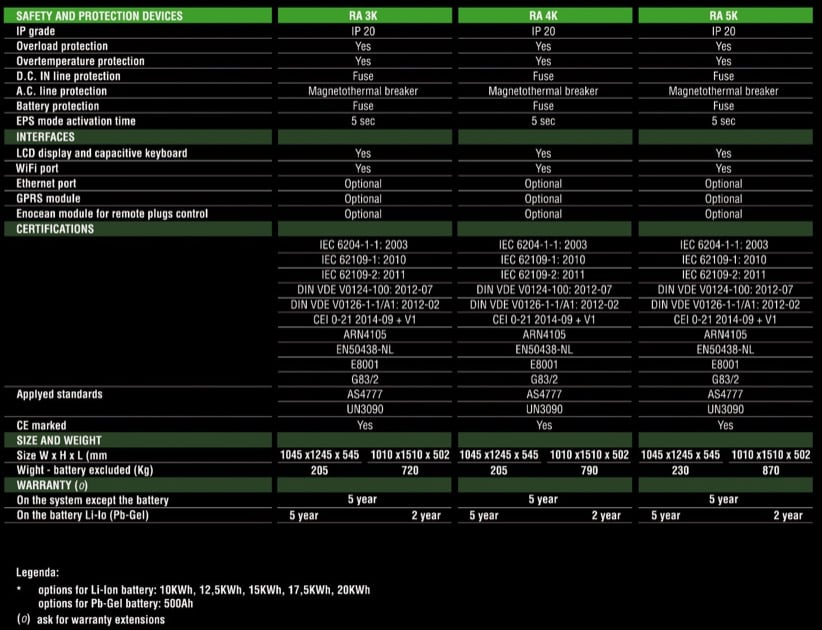Click UN3090 in the RA 5K column
Screen dimensions: 822x630
coord(723,410)
